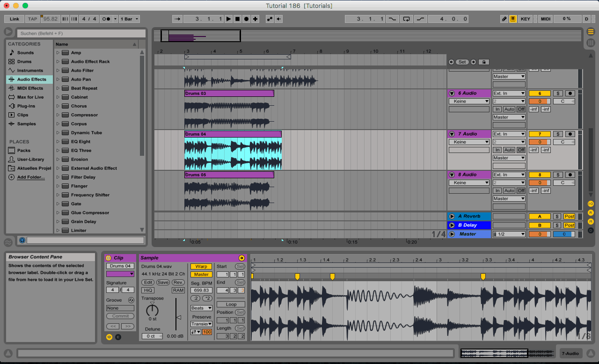Select Drums category in browser
Screen dimensions: 599x364
tap(24, 62)
